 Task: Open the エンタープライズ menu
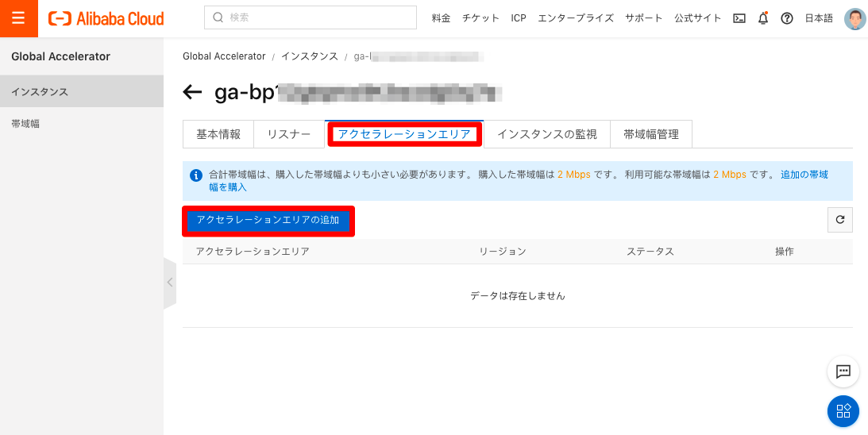[x=576, y=18]
